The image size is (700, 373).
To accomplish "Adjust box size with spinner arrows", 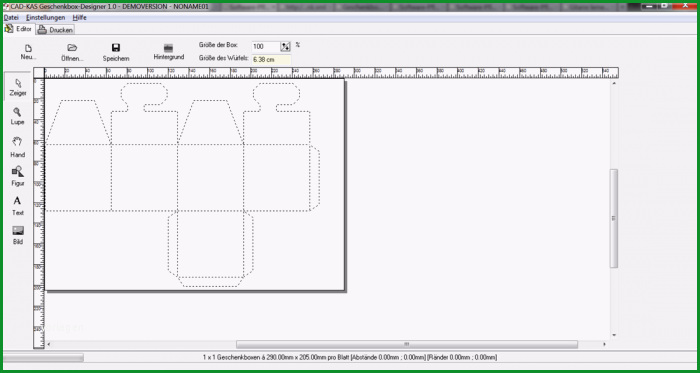I will point(285,46).
